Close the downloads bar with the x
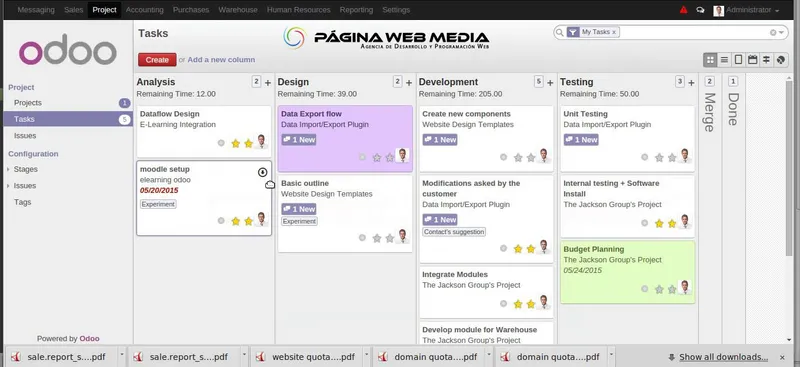 tap(782, 357)
